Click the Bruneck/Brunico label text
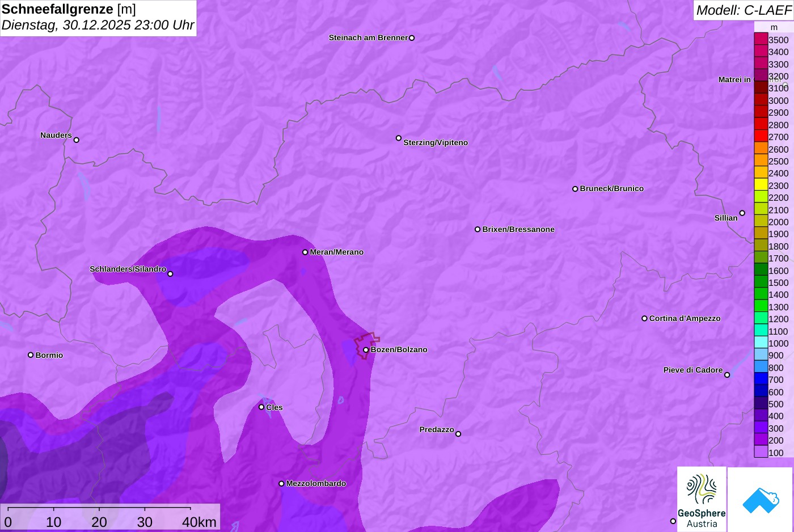794x532 pixels. (612, 188)
